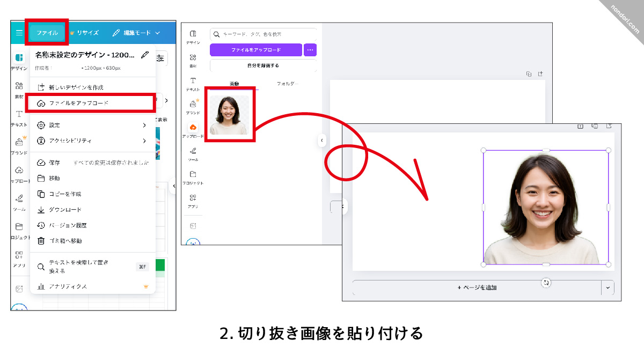
Task: Click the pencil icon next to design title
Action: click(x=144, y=55)
